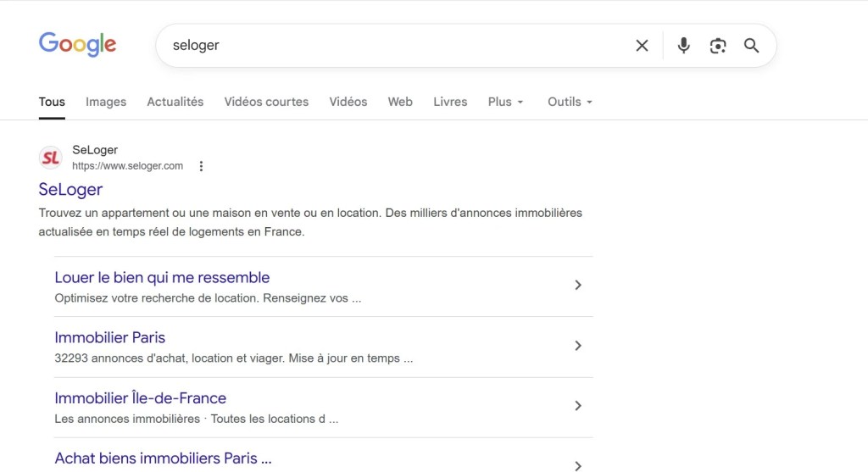This screenshot has height=472, width=868.
Task: Switch to the Actualités tab
Action: point(175,102)
